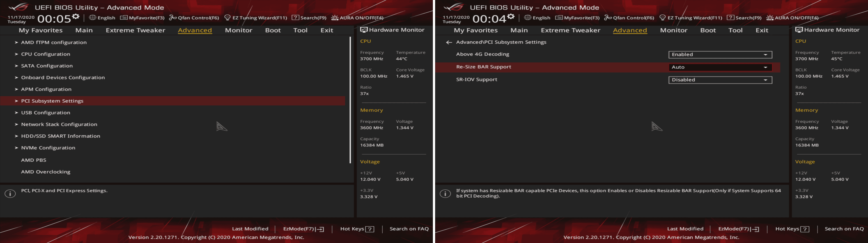Screen dimensions: 868x243
Task: Open the SR-IOV Support dropdown
Action: pyautogui.click(x=720, y=80)
